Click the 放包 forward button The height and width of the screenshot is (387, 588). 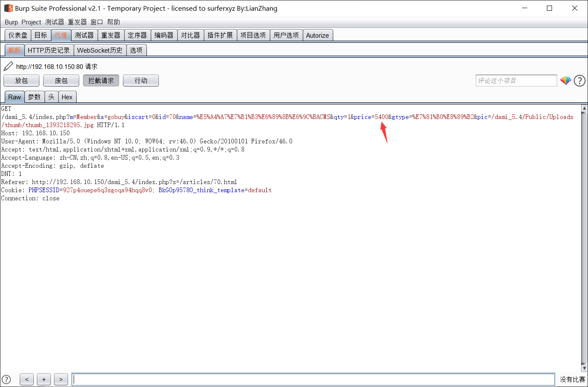tap(21, 80)
